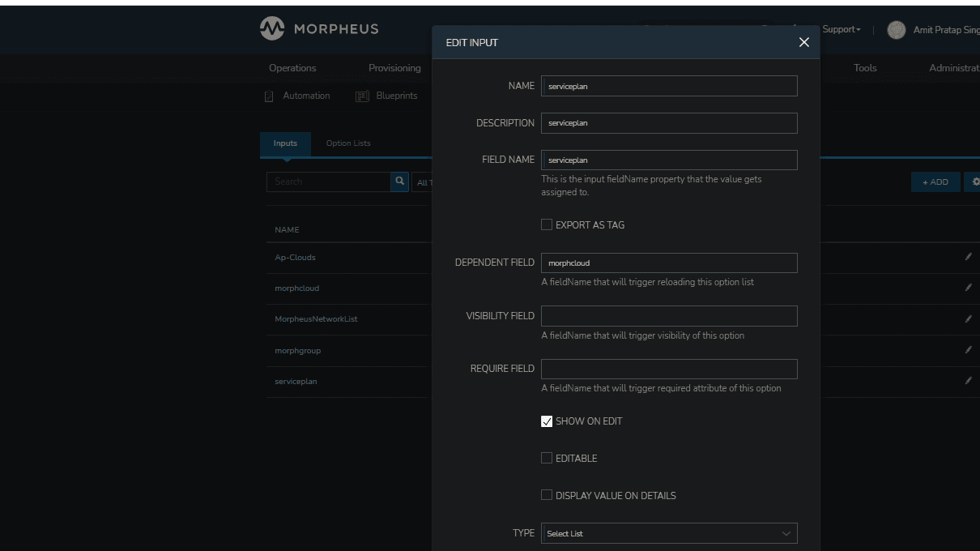
Task: Tick the Editable checkbox
Action: [547, 458]
